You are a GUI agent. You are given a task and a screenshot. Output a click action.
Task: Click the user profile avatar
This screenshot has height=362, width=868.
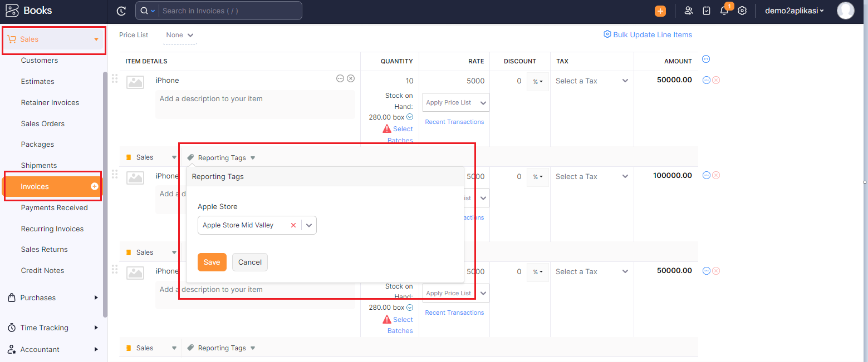tap(846, 11)
